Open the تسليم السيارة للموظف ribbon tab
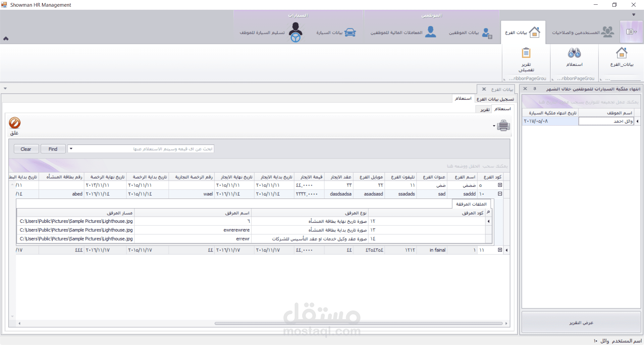This screenshot has height=345, width=644. coord(271,32)
